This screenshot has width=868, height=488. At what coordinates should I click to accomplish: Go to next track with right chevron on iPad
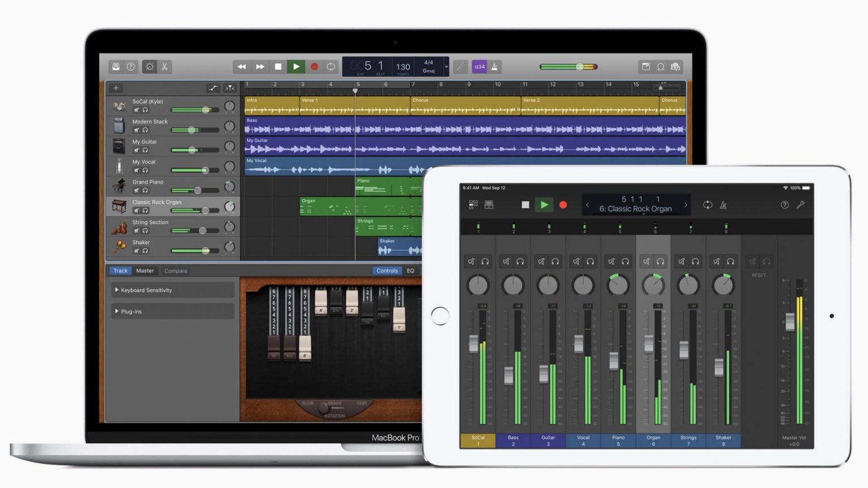[x=686, y=205]
